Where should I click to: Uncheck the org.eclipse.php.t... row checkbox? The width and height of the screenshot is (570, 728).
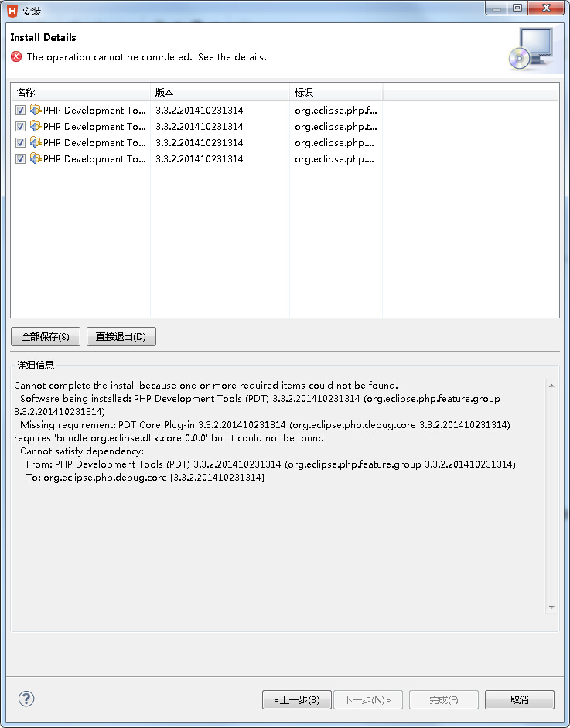20,126
